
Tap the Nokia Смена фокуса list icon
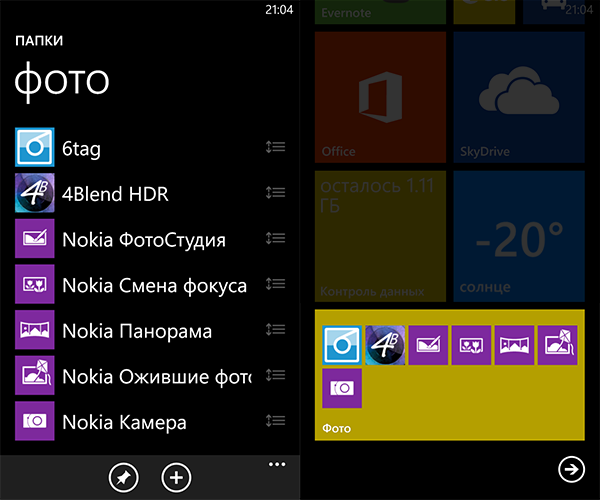(34, 284)
